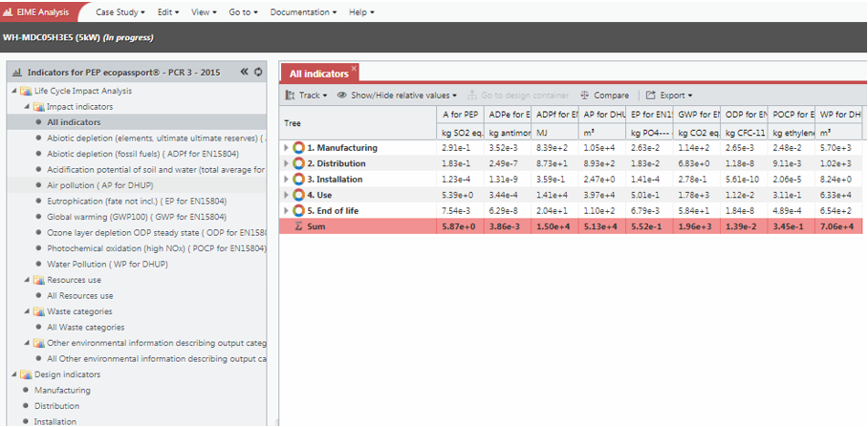Select Abiotic depletion (fossil fuels) indicator
This screenshot has width=868, height=427.
coord(142,154)
